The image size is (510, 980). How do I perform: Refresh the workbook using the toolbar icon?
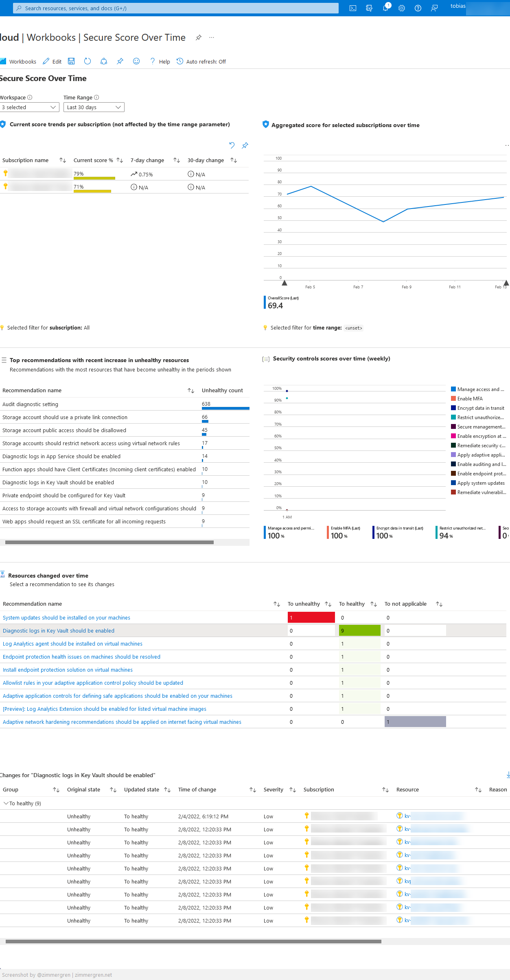88,61
